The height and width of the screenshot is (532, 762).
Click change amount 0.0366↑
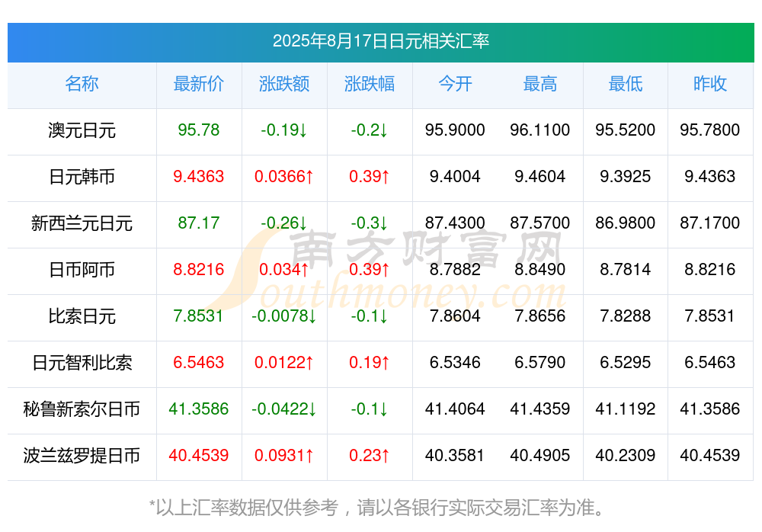[283, 177]
